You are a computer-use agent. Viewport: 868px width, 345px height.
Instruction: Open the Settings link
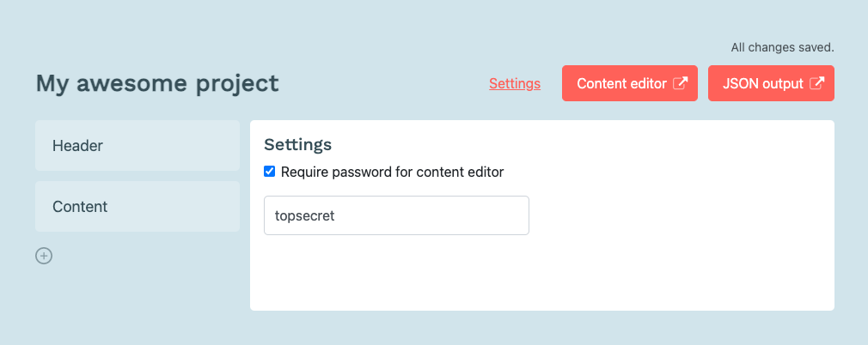click(x=515, y=83)
